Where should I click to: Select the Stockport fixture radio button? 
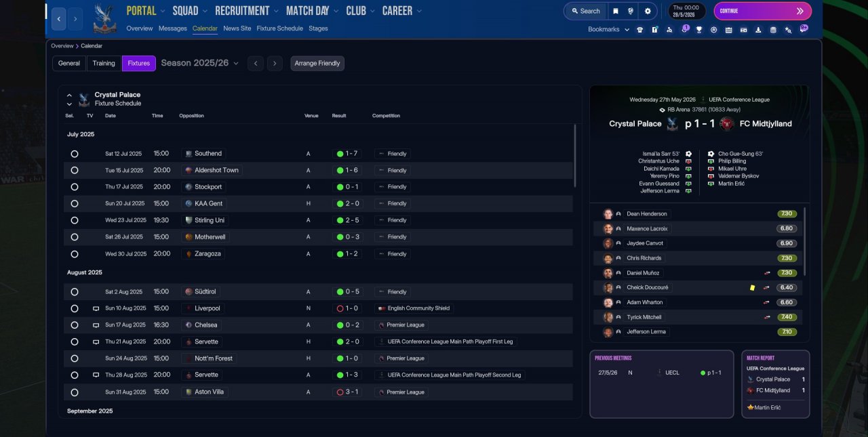[75, 187]
